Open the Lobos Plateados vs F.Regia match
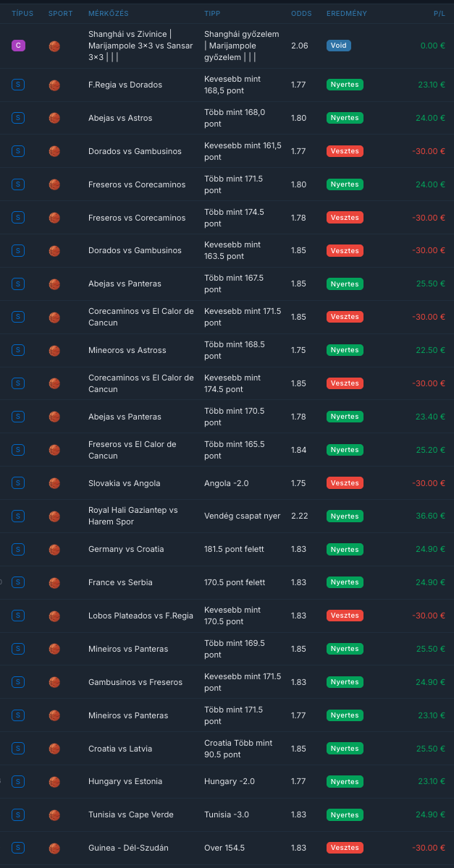The width and height of the screenshot is (454, 868). [x=140, y=616]
